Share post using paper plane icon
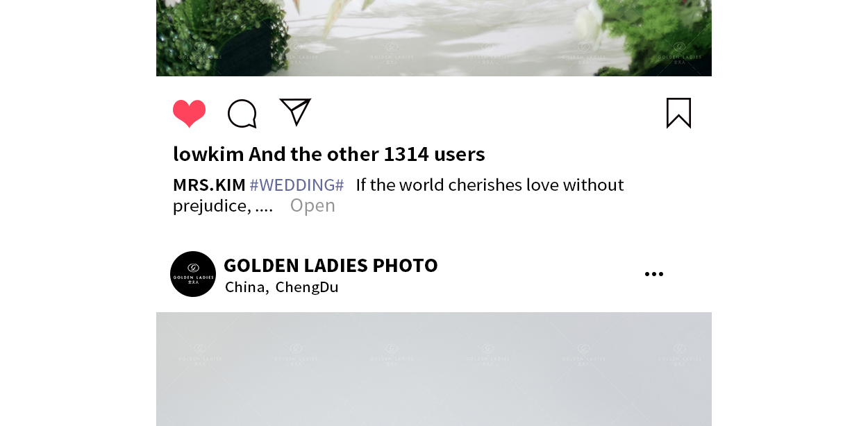 295,112
